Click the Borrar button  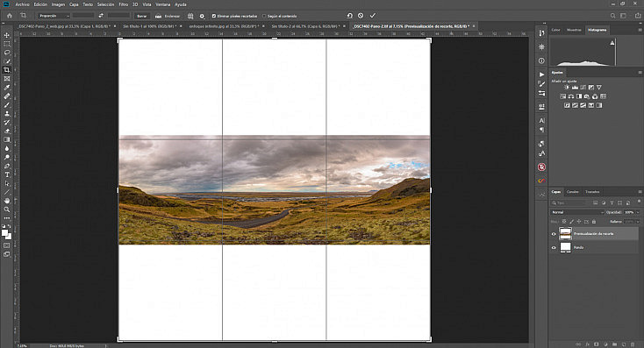click(141, 16)
